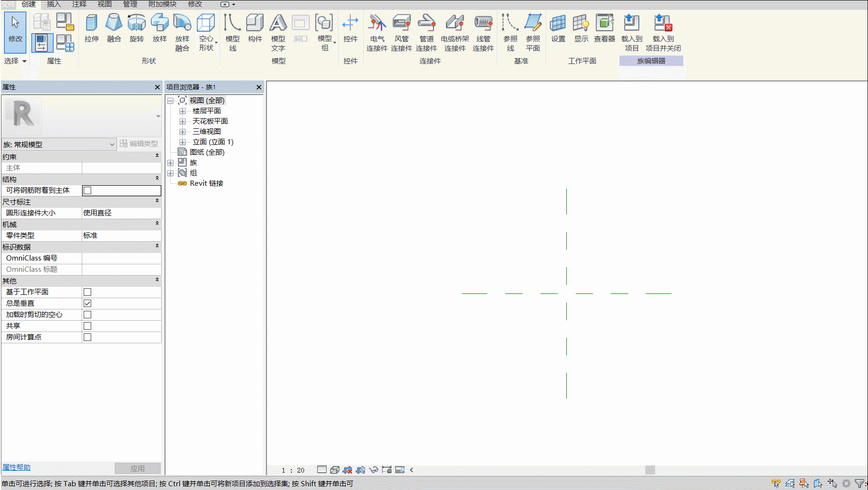Screen dimensions: 868x490
Task: Add an 电气连接件 electrical connector
Action: click(377, 32)
